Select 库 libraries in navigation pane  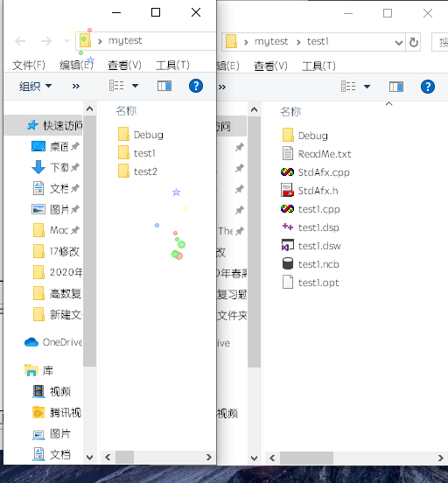click(38, 371)
